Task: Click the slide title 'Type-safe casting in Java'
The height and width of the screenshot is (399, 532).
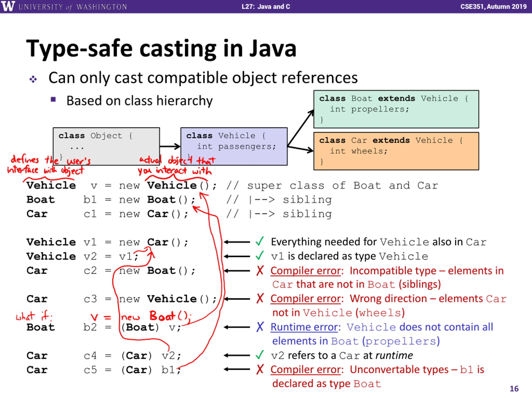Action: point(161,49)
